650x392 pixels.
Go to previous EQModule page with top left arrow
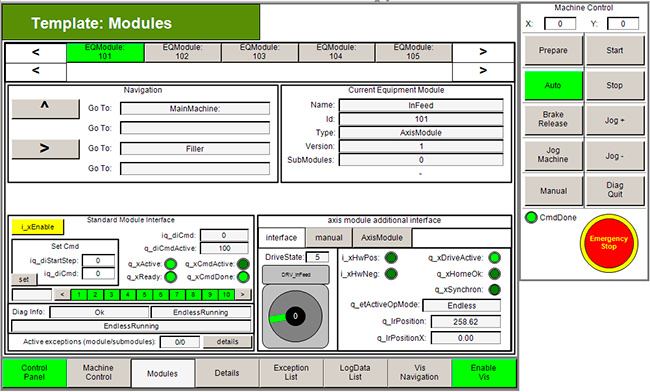36,52
